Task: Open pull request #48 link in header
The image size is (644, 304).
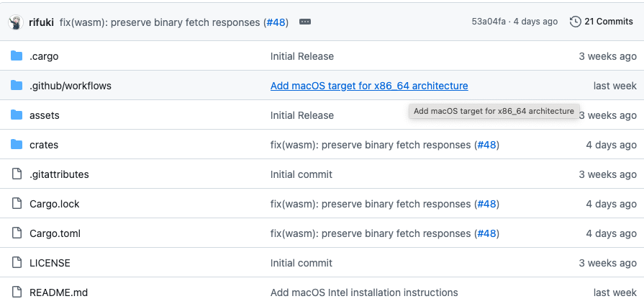Action: 276,22
